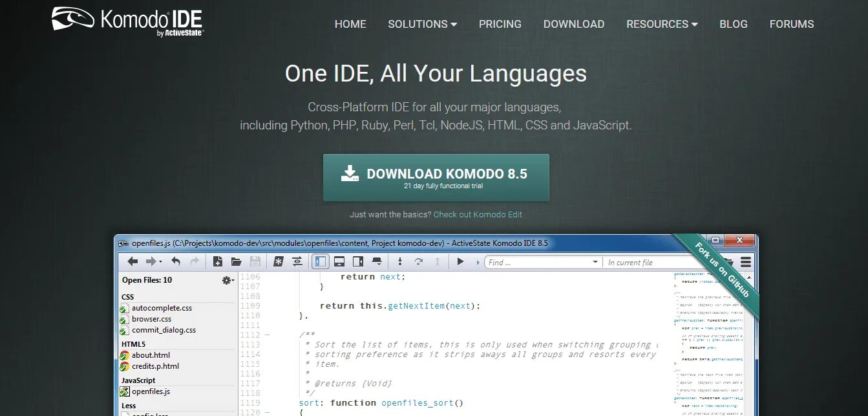Expand the RESOURCES menu
Viewport: 868px width, 416px height.
coord(662,24)
